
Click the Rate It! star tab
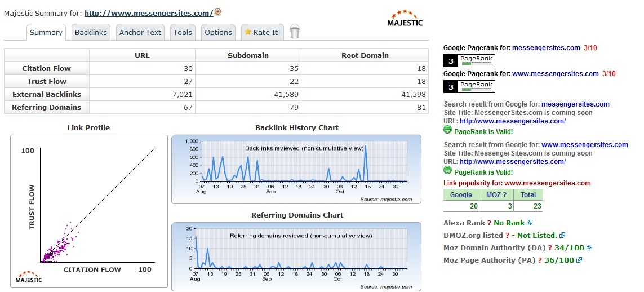pyautogui.click(x=262, y=33)
